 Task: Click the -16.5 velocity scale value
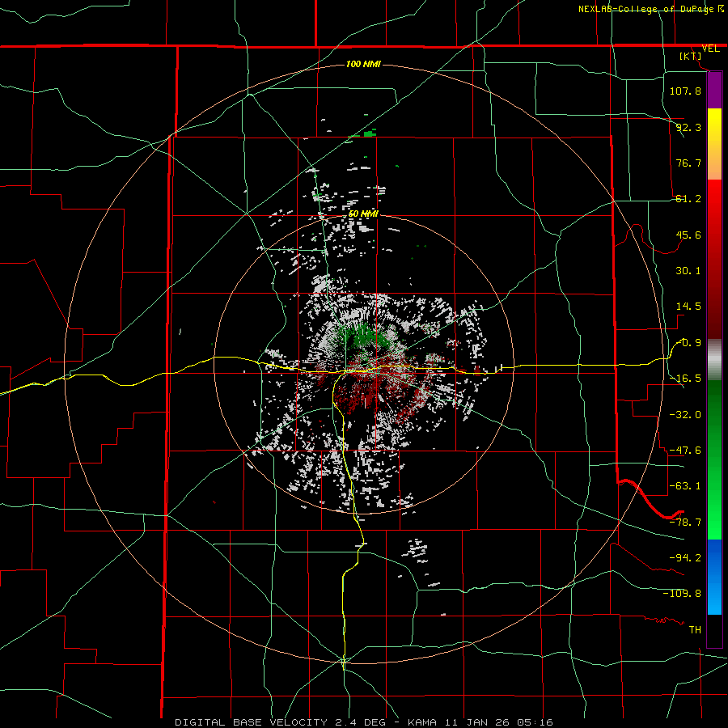(685, 379)
